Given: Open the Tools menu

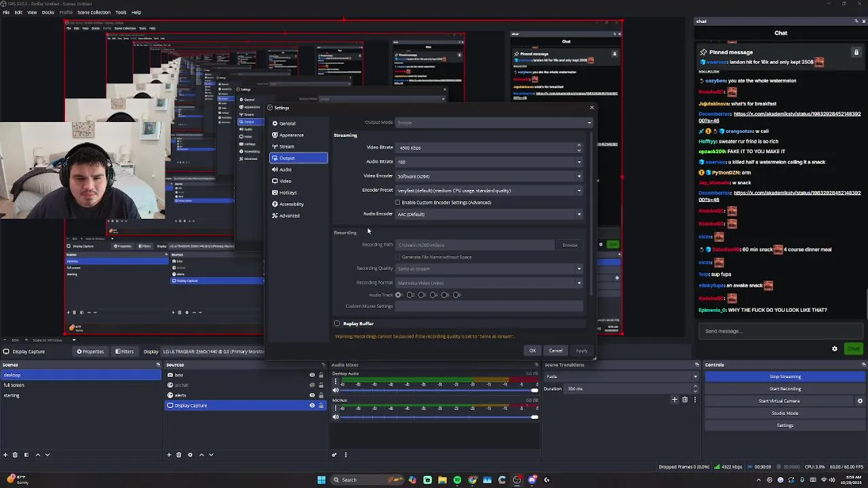Looking at the screenshot, I should pyautogui.click(x=121, y=12).
